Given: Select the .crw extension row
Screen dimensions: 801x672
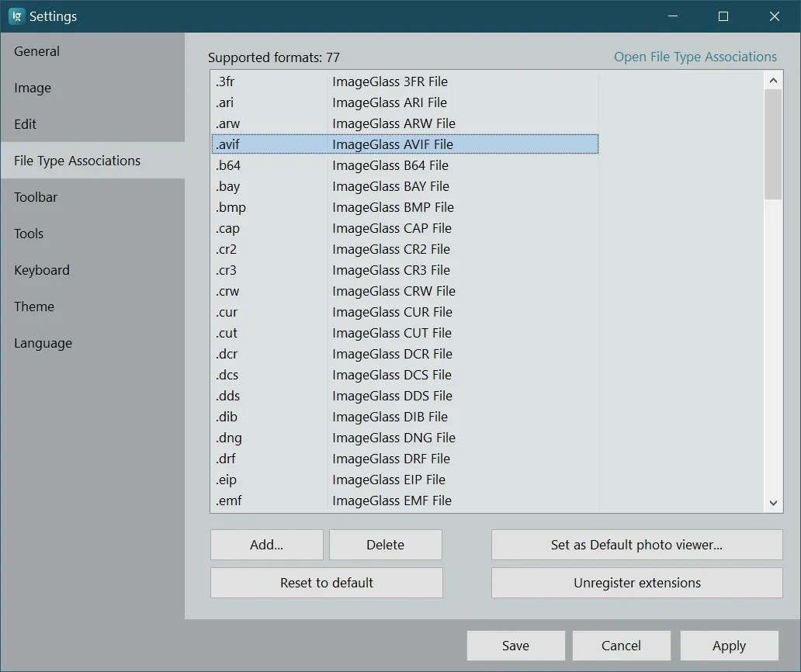Looking at the screenshot, I should click(x=404, y=291).
